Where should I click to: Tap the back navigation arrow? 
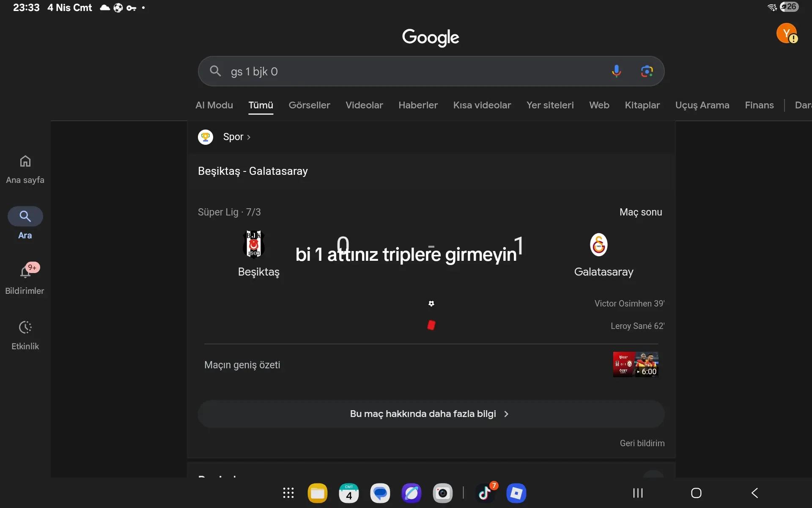click(754, 493)
